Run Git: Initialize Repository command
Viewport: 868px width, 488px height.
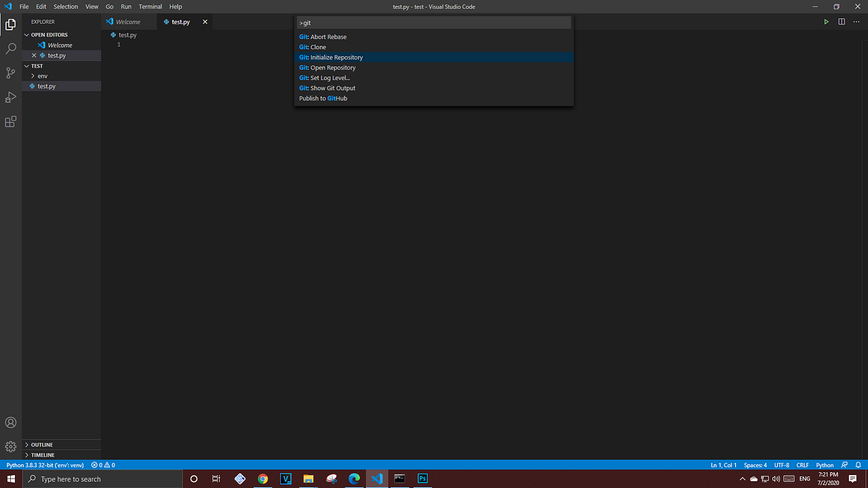[x=331, y=57]
